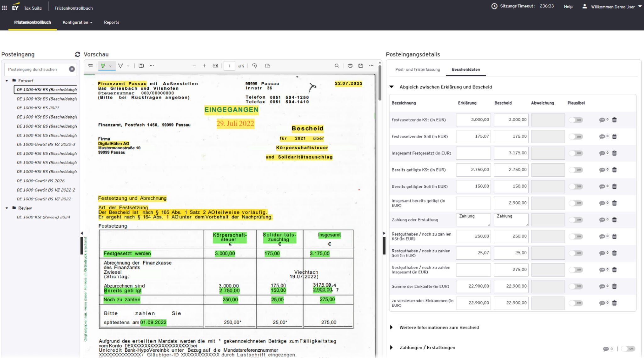The image size is (644, 358).
Task: Open the PDF table of contents
Action: (x=90, y=66)
